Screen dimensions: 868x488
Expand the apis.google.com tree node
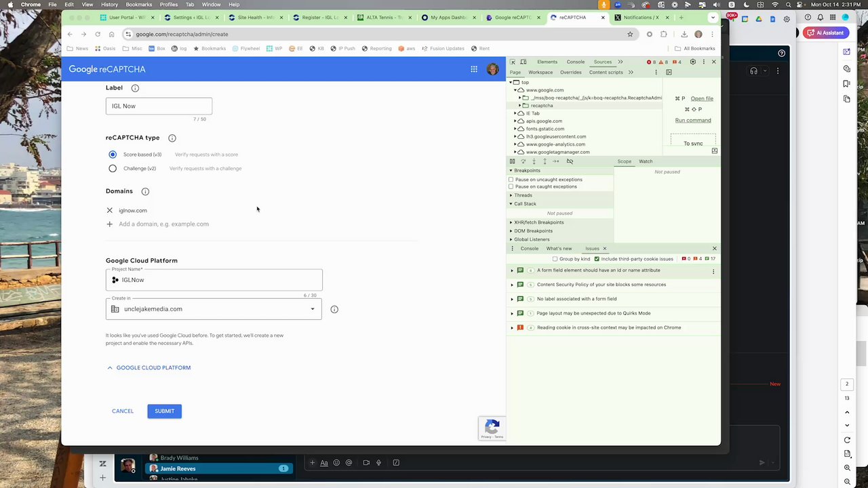pyautogui.click(x=515, y=121)
